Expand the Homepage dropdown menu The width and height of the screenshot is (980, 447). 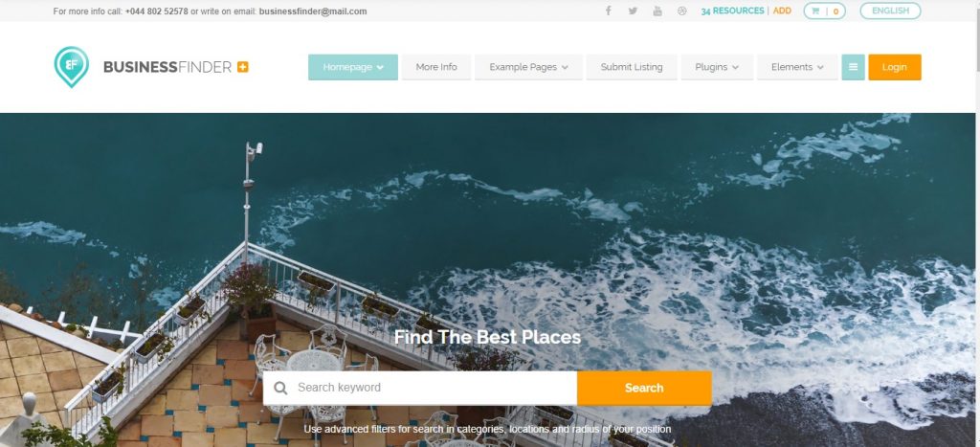click(353, 67)
